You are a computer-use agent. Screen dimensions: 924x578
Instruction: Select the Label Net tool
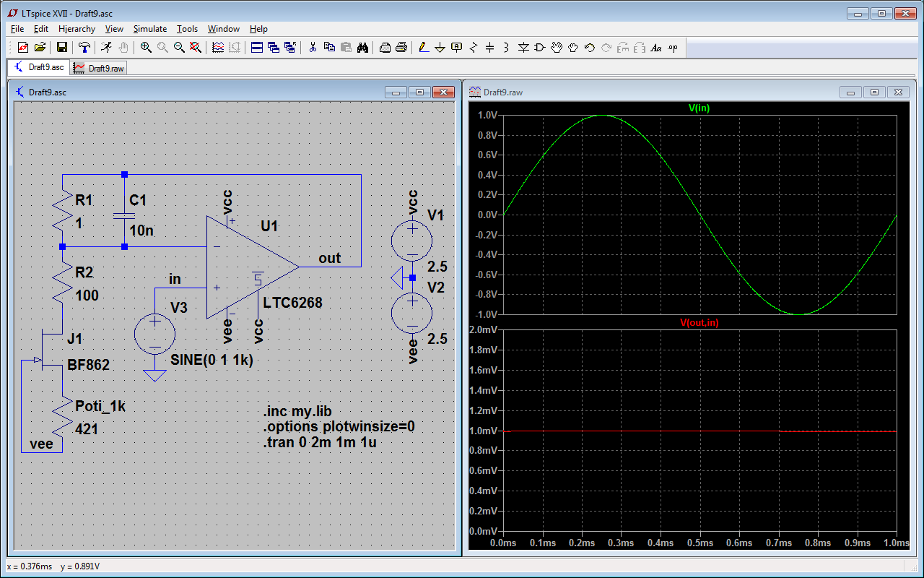click(456, 48)
